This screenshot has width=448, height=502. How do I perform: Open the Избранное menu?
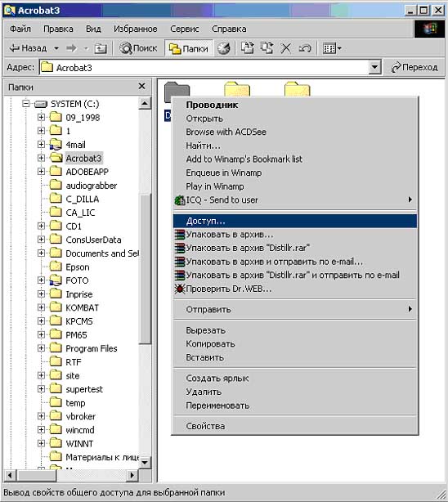136,29
